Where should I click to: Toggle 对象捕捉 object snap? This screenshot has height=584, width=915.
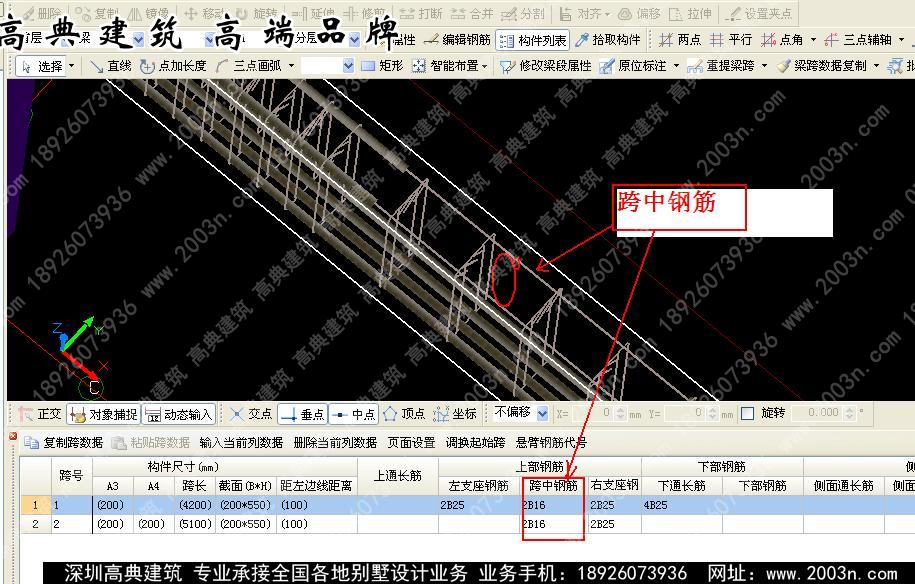coord(104,414)
